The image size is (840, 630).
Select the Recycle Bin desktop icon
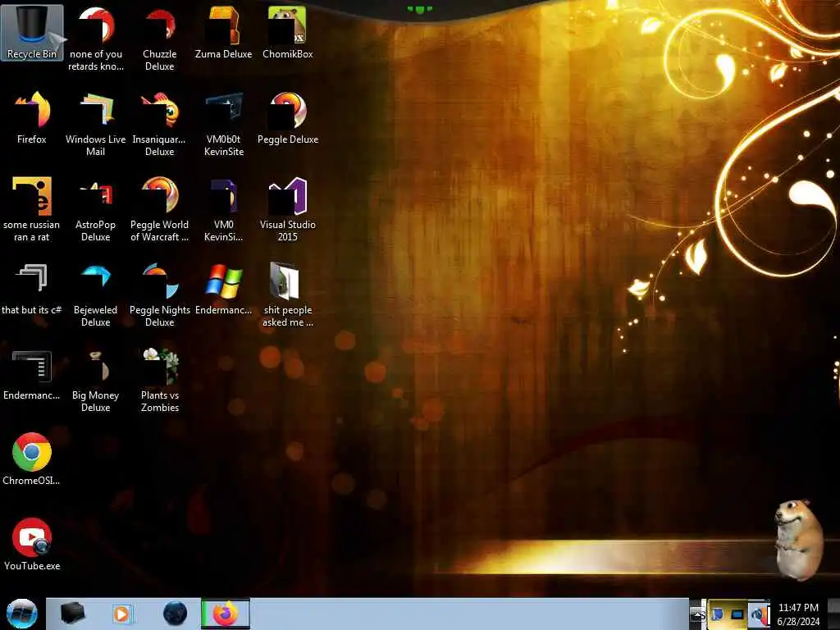pos(32,32)
